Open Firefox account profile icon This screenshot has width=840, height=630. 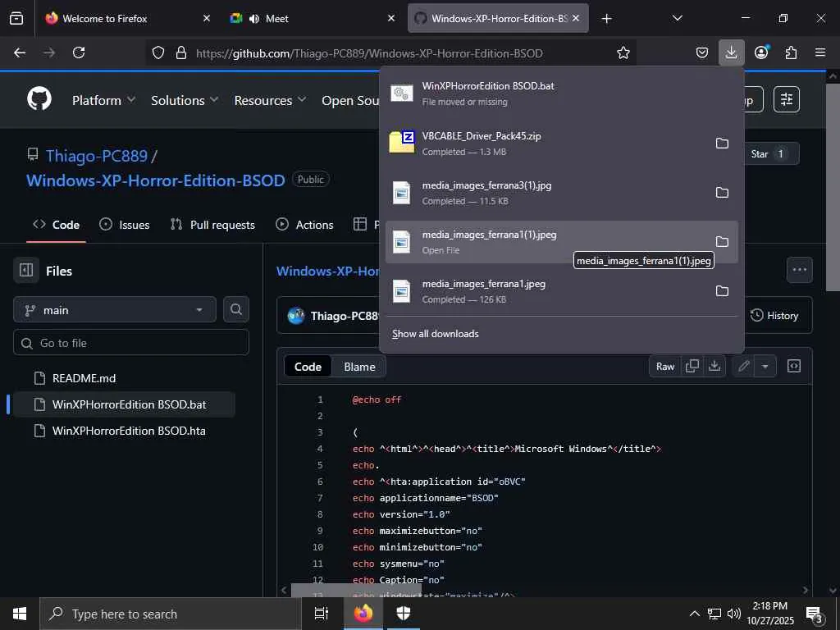pos(761,52)
